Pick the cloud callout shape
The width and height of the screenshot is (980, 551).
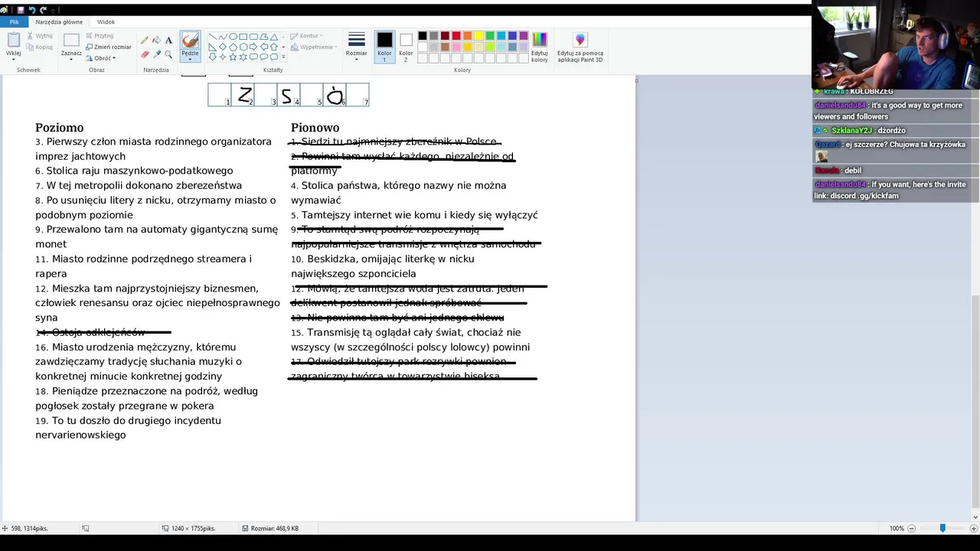273,57
